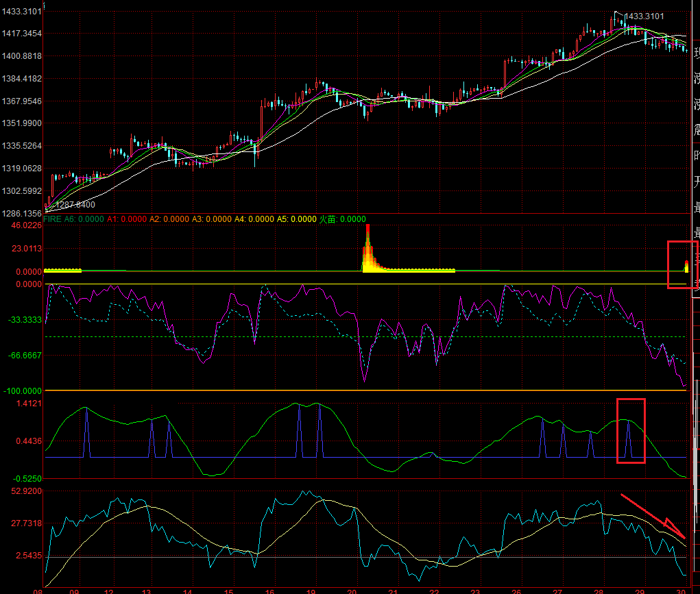
Task: Click the 火苗: 0.0000 indicator value
Action: pyautogui.click(x=343, y=219)
